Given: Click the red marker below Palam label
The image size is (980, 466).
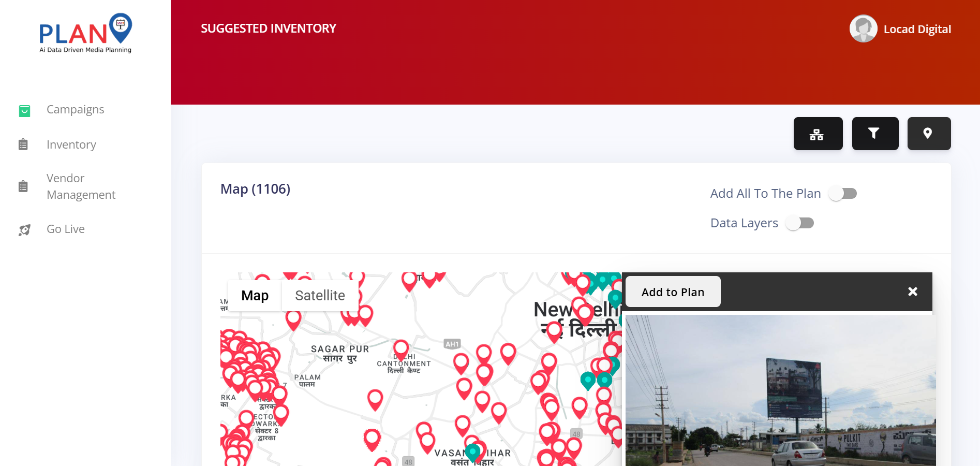Looking at the screenshot, I should pyautogui.click(x=375, y=400).
